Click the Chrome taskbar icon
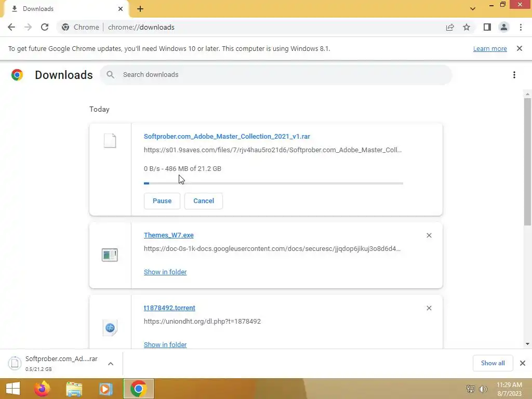Screen dimensions: 532x399 [138, 389]
